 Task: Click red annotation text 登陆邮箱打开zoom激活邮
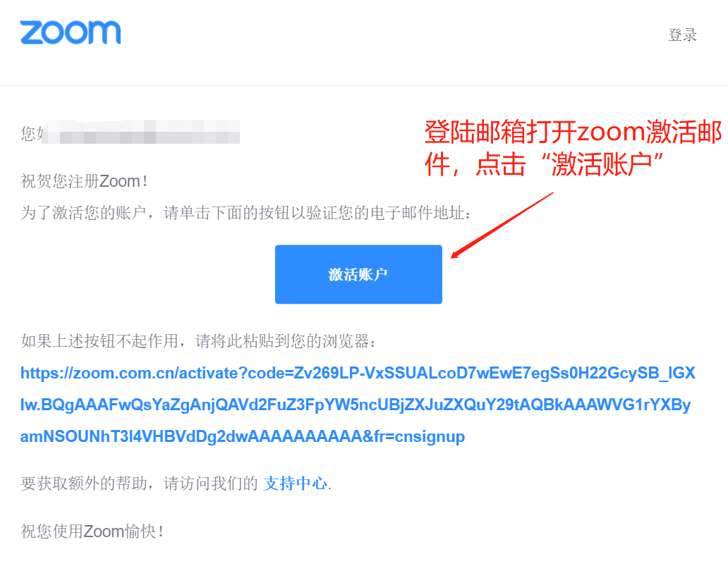(573, 132)
